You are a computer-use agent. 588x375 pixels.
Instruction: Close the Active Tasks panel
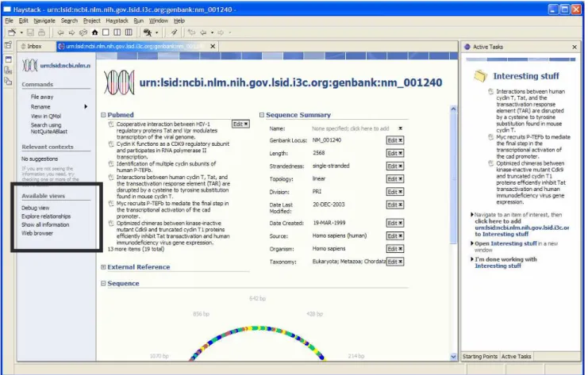click(x=575, y=48)
